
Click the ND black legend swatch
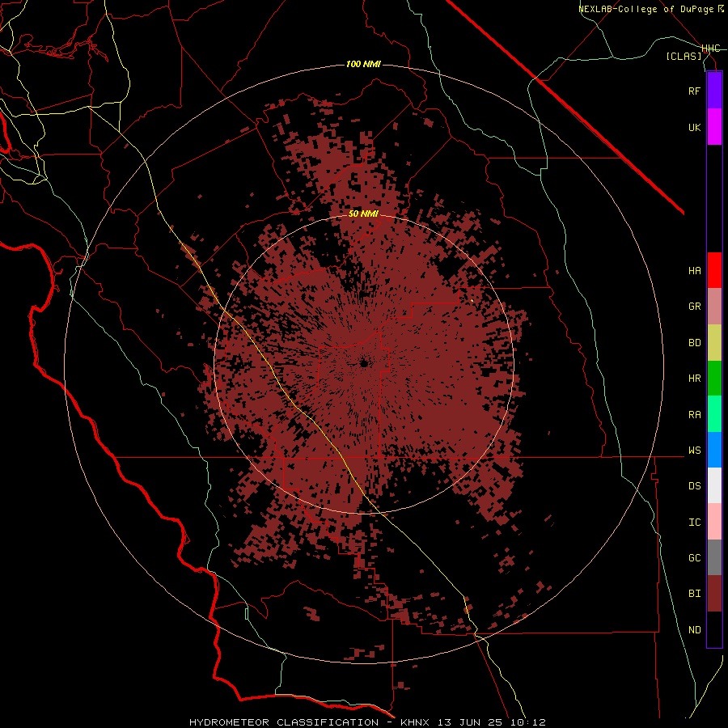click(x=714, y=629)
